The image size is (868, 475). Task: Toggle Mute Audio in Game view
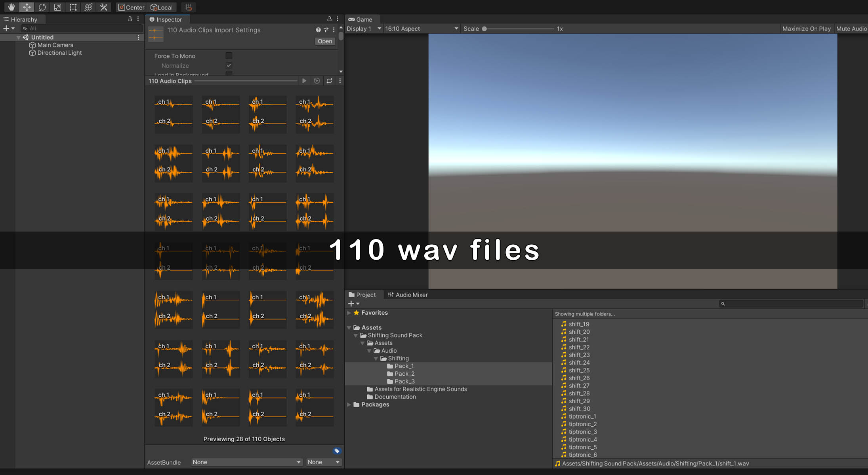pos(851,28)
